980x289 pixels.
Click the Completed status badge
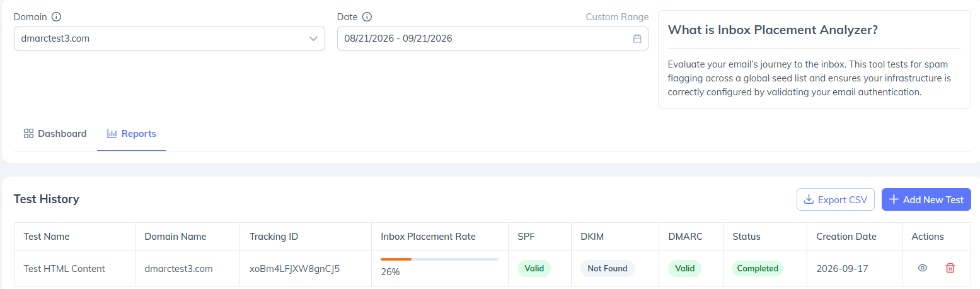tap(758, 268)
